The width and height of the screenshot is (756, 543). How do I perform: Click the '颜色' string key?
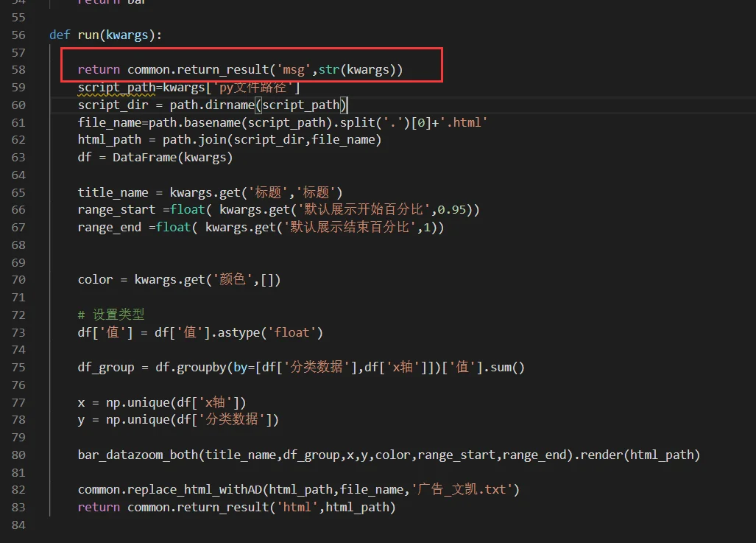coord(233,280)
